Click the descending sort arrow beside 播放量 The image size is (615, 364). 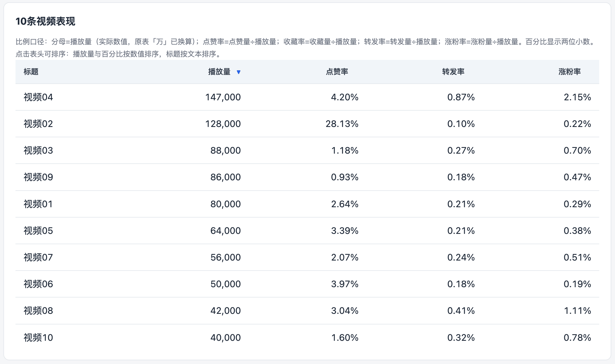click(239, 72)
